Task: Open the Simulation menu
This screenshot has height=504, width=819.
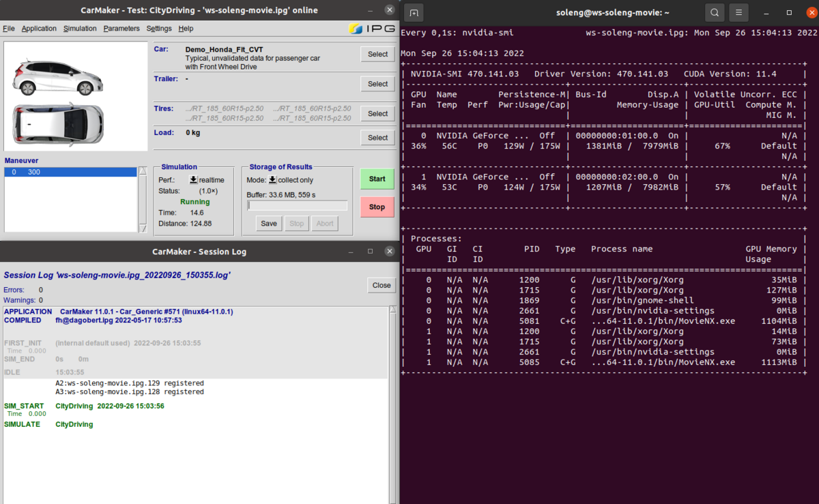Action: [80, 29]
